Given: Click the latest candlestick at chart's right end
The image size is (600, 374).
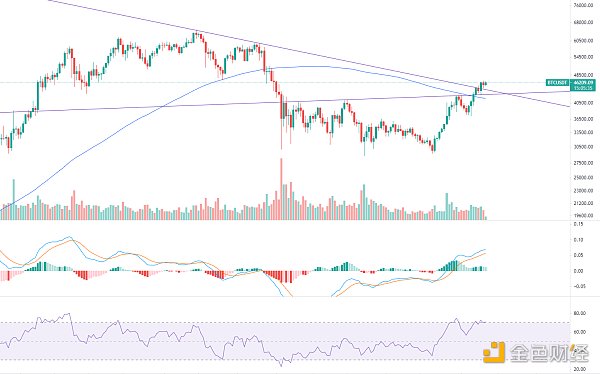Looking at the screenshot, I should [486, 83].
